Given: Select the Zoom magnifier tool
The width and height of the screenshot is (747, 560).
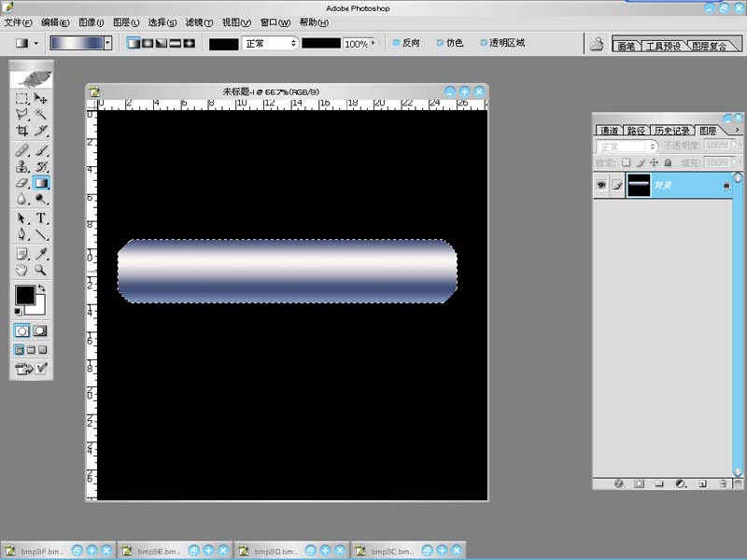Looking at the screenshot, I should 41,271.
